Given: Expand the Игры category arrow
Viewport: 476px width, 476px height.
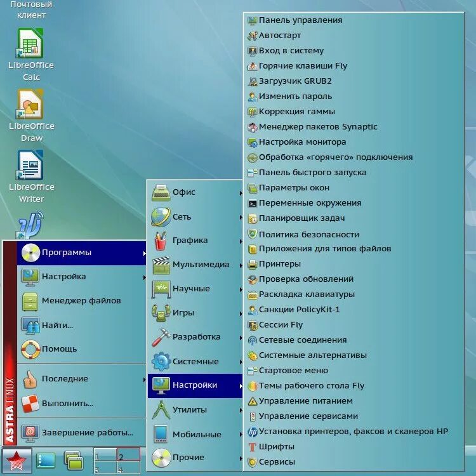Looking at the screenshot, I should tap(241, 314).
